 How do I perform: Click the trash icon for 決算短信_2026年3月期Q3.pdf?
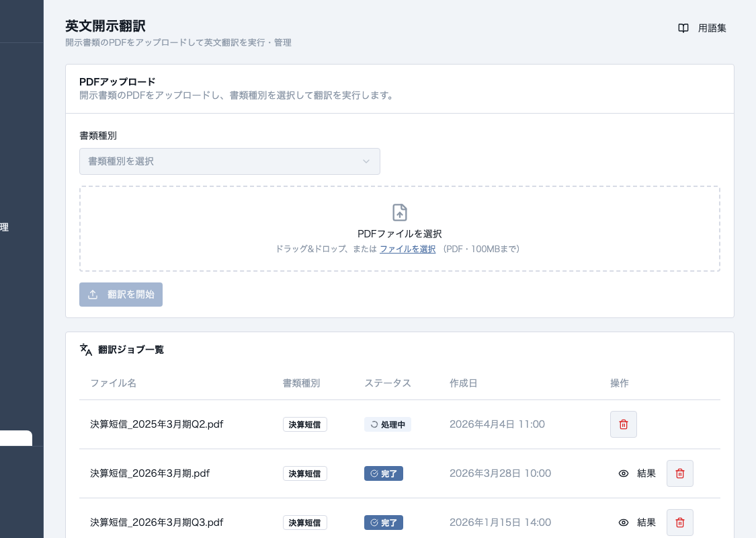tap(680, 523)
